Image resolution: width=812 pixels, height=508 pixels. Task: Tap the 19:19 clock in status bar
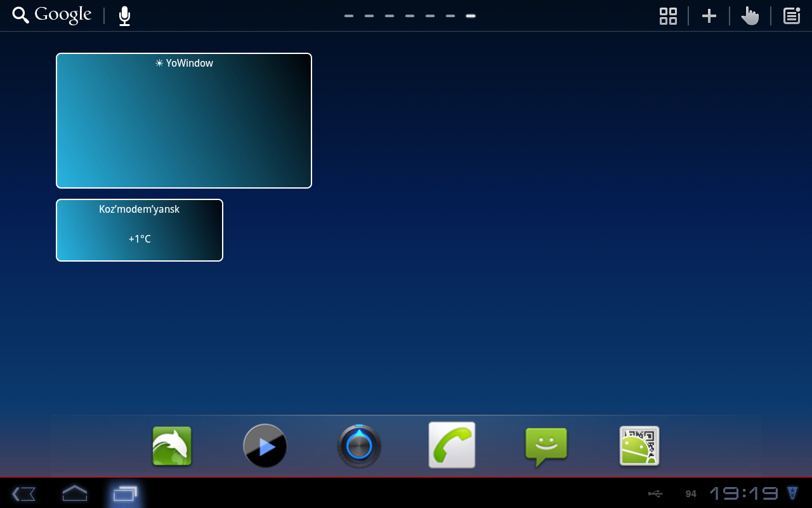click(x=743, y=493)
